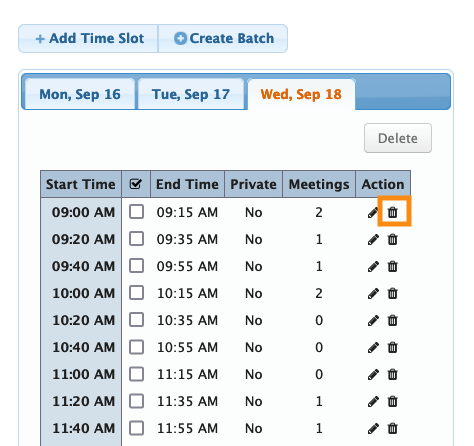Remove the 10:00 AM slot using trash icon
Viewport: 474px width, 446px height.
(x=393, y=293)
